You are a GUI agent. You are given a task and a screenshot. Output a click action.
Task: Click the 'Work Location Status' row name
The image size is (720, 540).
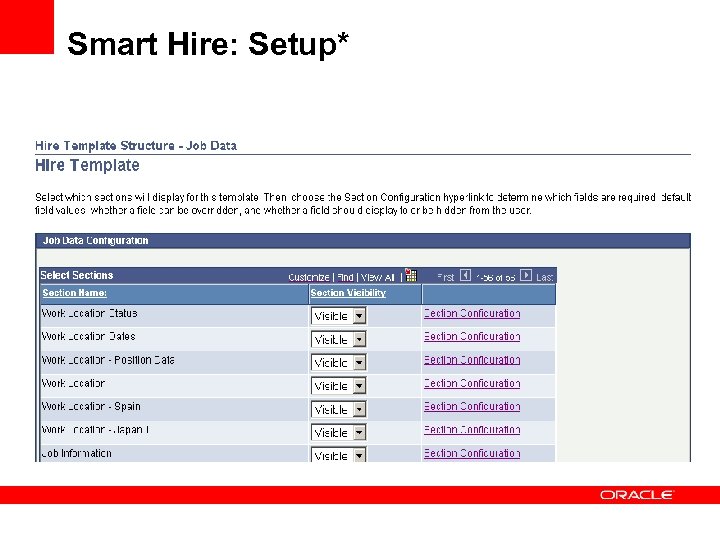(90, 313)
